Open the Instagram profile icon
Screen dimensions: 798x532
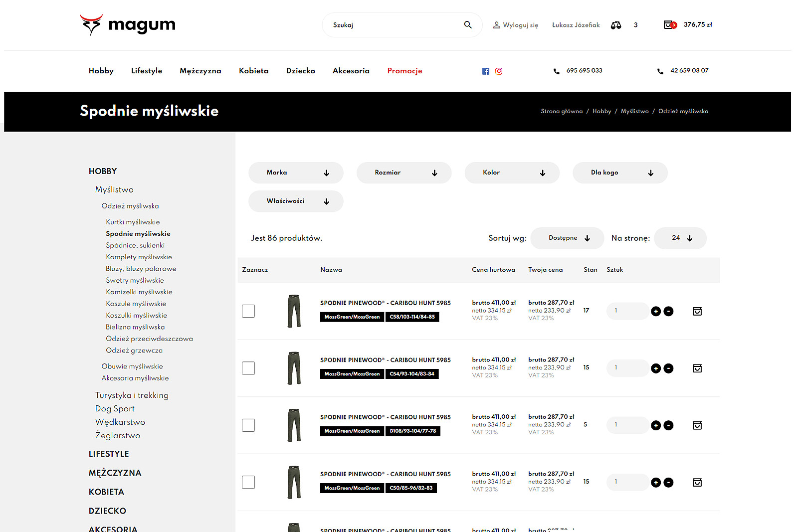click(499, 71)
